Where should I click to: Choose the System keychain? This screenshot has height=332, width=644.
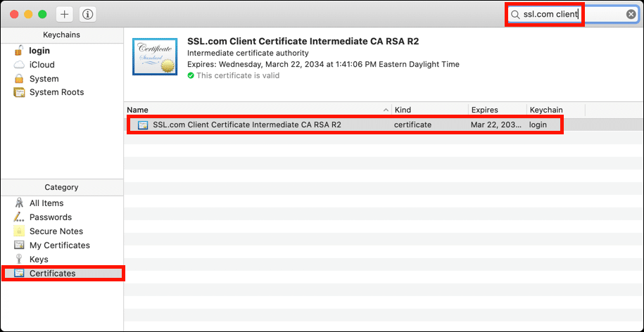(44, 79)
